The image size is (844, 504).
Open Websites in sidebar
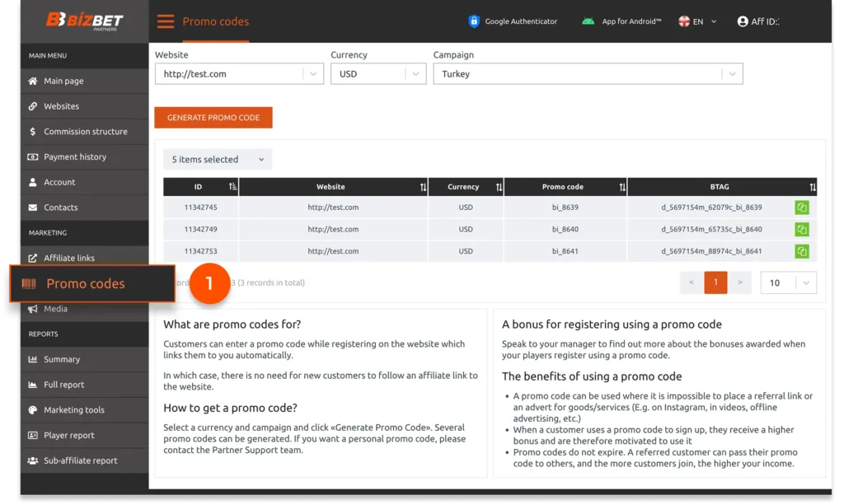85,106
